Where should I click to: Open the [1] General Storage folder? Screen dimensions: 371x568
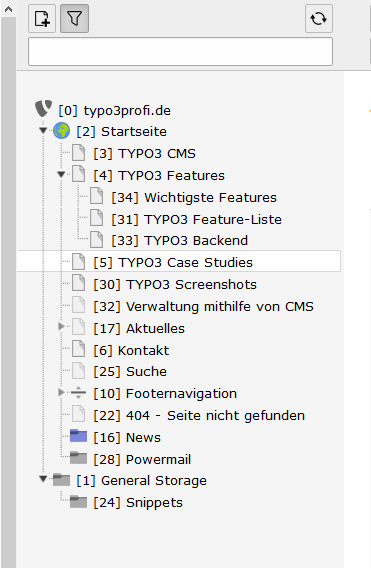pos(141,481)
